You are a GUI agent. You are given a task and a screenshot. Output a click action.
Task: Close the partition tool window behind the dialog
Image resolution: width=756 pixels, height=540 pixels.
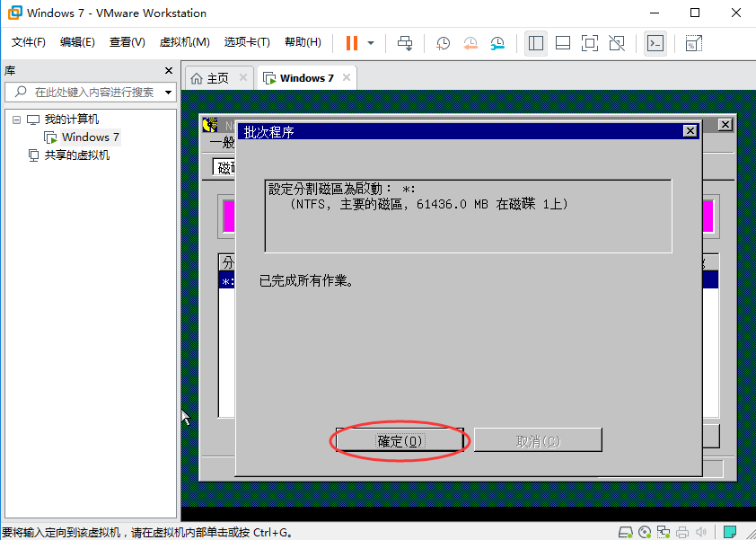point(725,125)
